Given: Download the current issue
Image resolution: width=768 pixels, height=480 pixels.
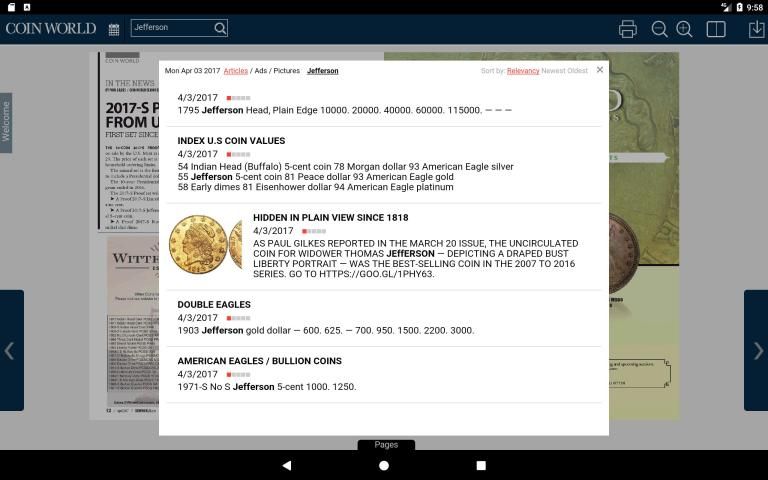Looking at the screenshot, I should (x=756, y=29).
